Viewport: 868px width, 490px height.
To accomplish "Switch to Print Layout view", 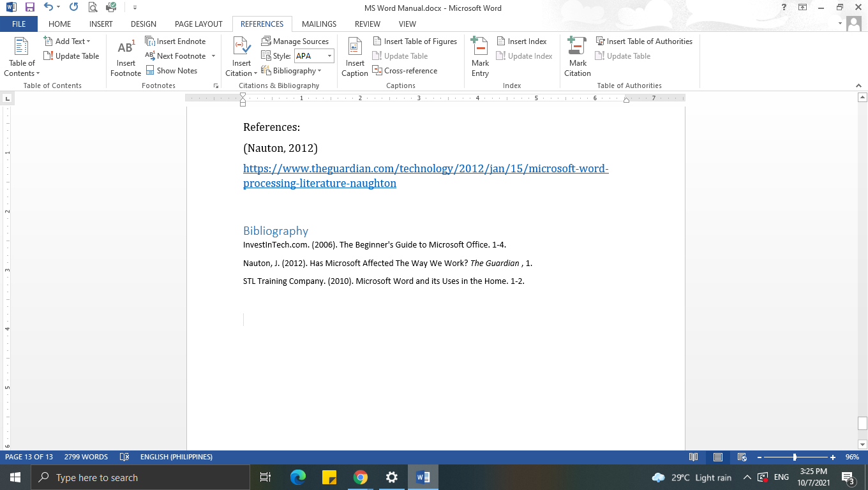I will pos(718,457).
